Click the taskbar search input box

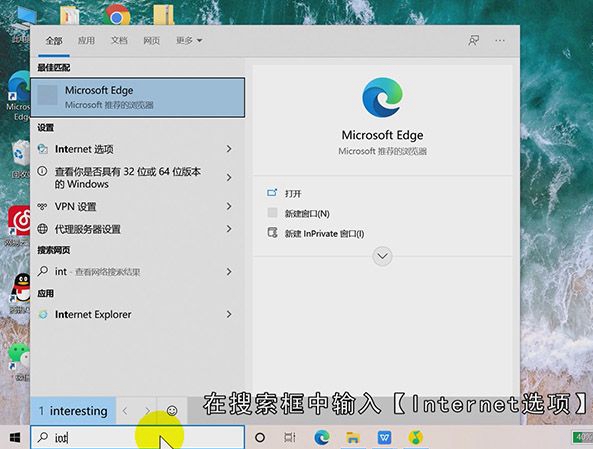pos(138,438)
